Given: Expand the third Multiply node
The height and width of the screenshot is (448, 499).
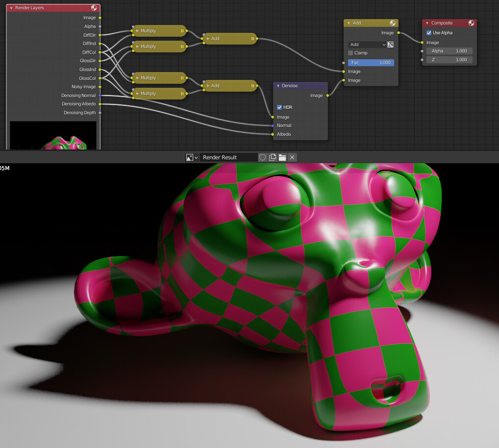Looking at the screenshot, I should tap(137, 78).
